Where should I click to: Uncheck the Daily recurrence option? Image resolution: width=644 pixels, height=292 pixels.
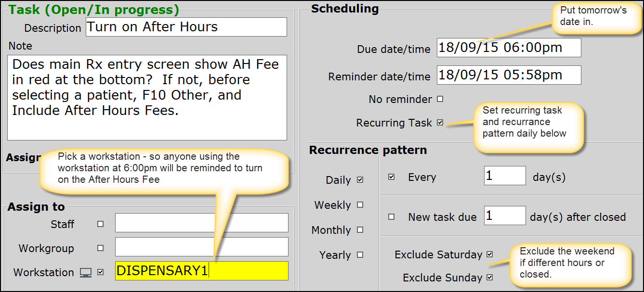tap(360, 180)
